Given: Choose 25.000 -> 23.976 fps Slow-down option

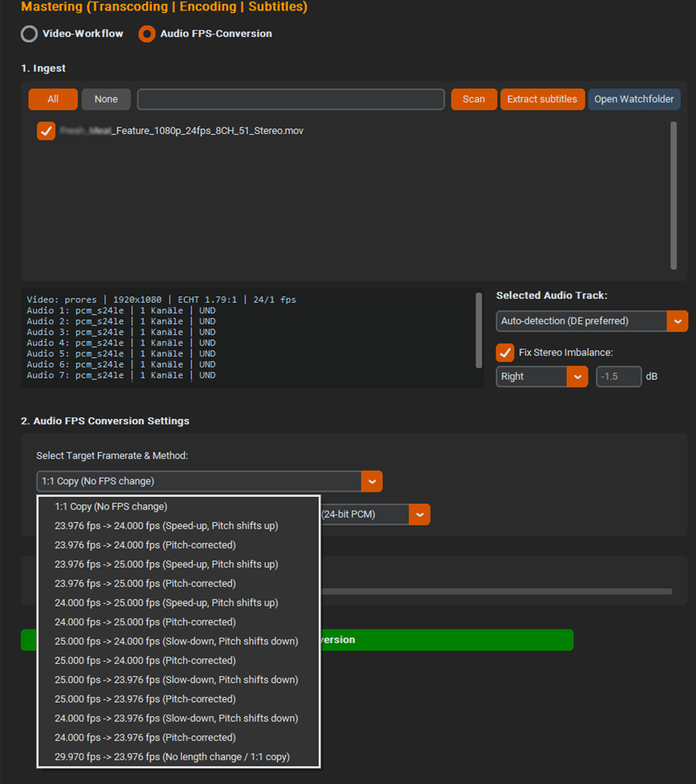Looking at the screenshot, I should coord(179,679).
